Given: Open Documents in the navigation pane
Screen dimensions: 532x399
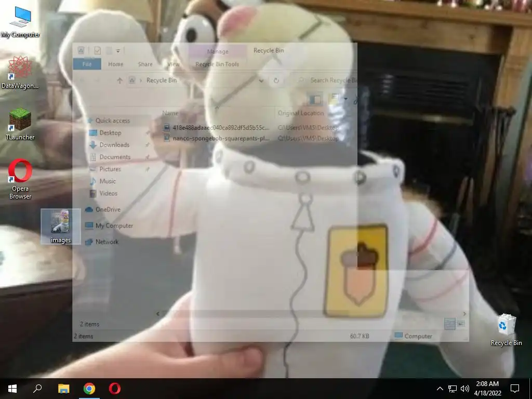Looking at the screenshot, I should (115, 157).
